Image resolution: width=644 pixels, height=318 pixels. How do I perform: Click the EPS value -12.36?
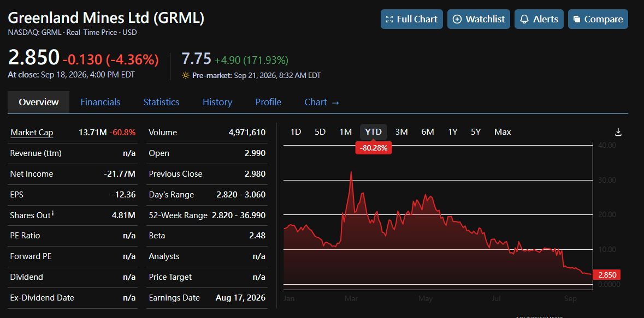tap(123, 195)
